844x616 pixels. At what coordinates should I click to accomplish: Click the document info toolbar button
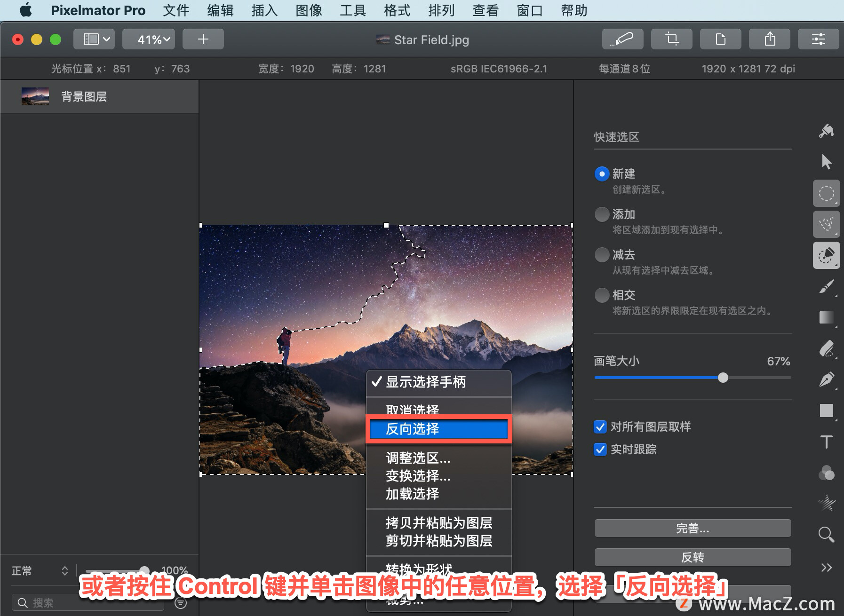coord(720,39)
